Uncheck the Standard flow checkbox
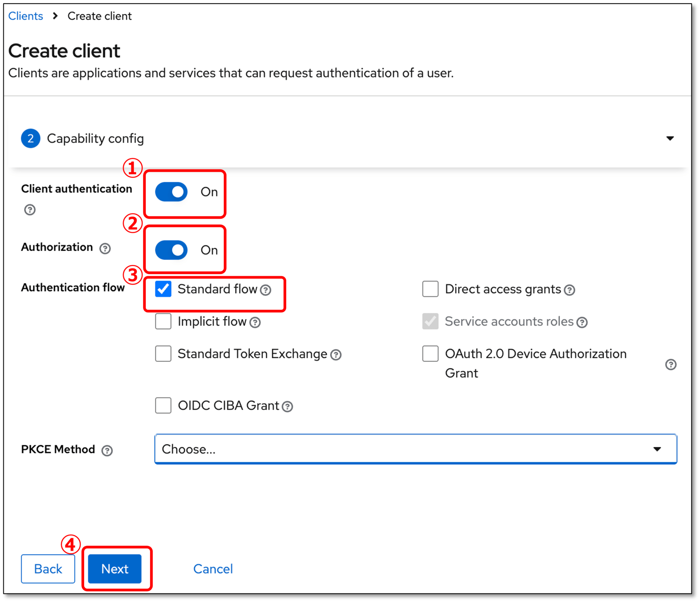This screenshot has height=602, width=700. tap(163, 289)
